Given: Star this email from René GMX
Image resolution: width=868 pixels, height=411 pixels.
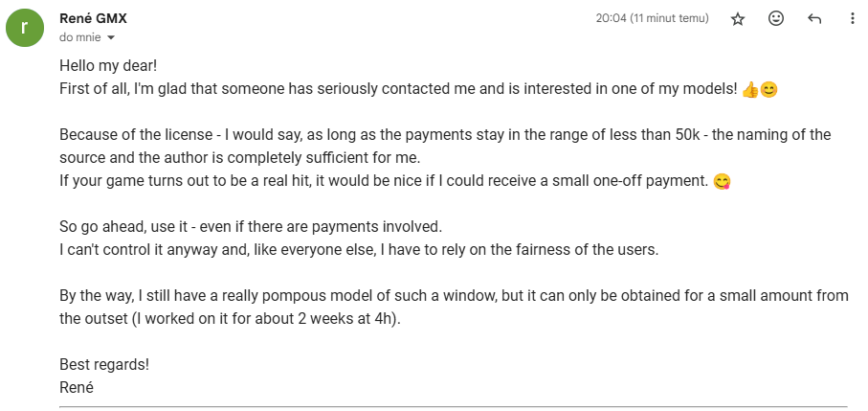Looking at the screenshot, I should pyautogui.click(x=737, y=19).
